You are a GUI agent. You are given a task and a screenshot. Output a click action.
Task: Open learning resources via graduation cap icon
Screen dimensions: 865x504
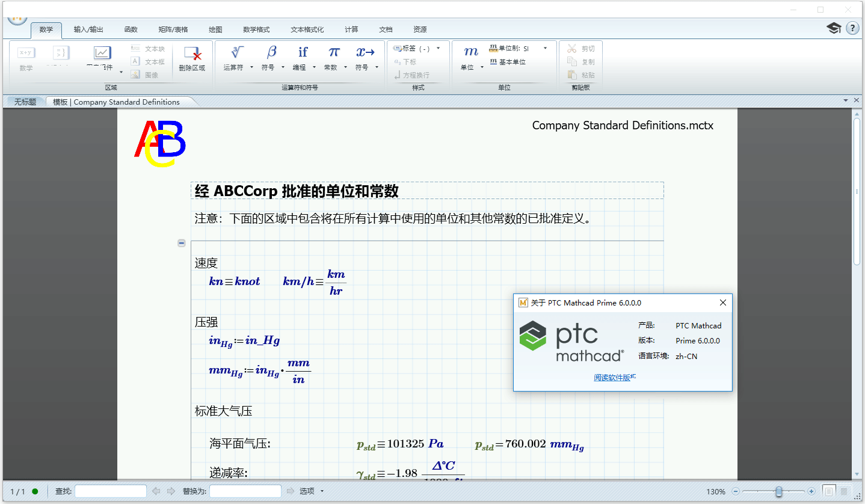click(833, 28)
